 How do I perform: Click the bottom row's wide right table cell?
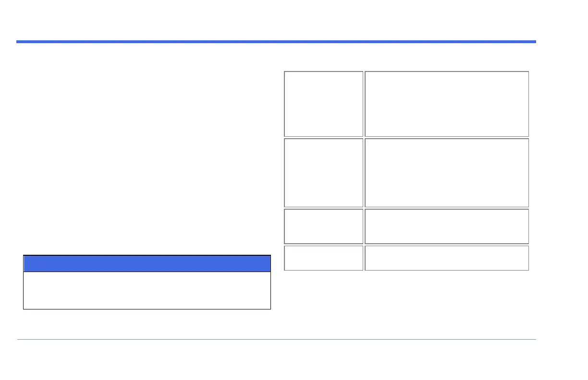[447, 258]
